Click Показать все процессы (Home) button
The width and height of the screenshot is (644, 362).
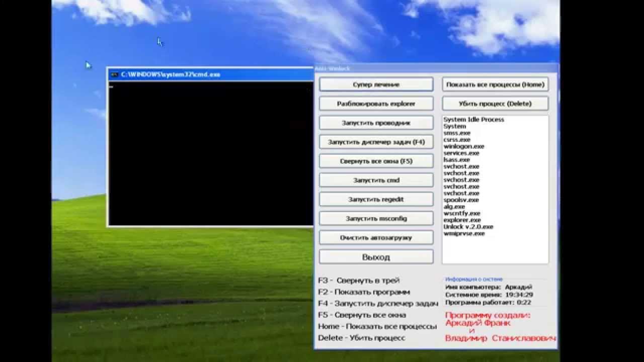tap(495, 84)
